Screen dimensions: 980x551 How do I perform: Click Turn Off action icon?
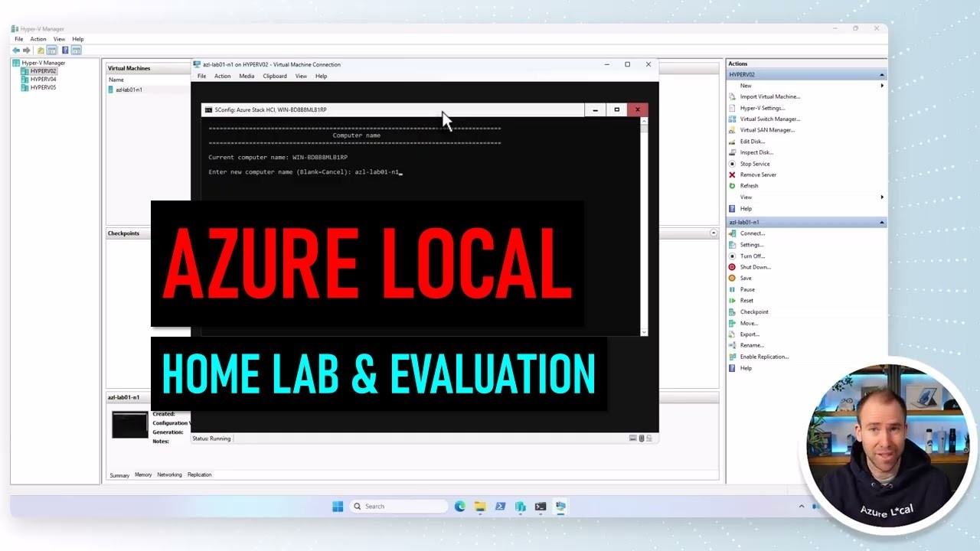coord(732,256)
